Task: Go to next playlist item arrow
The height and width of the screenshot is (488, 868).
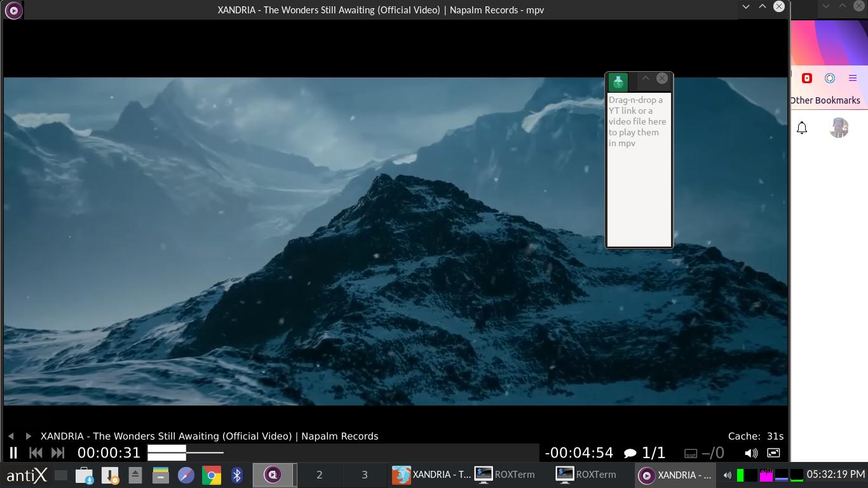Action: (x=28, y=436)
